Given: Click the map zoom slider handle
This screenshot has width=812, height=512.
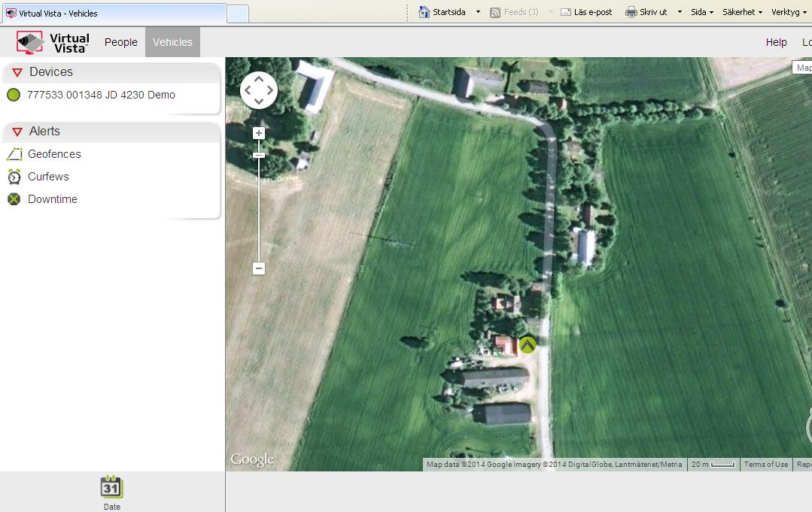Looking at the screenshot, I should 259,155.
